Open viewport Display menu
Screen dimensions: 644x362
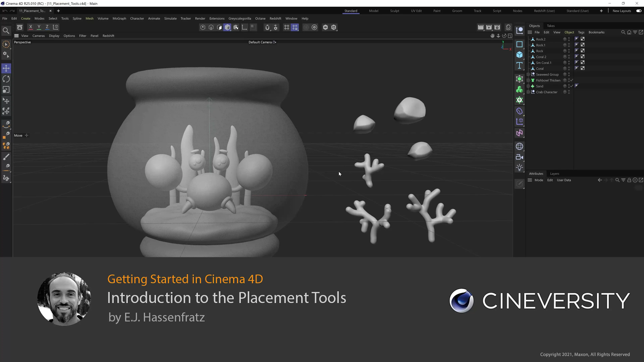click(54, 36)
